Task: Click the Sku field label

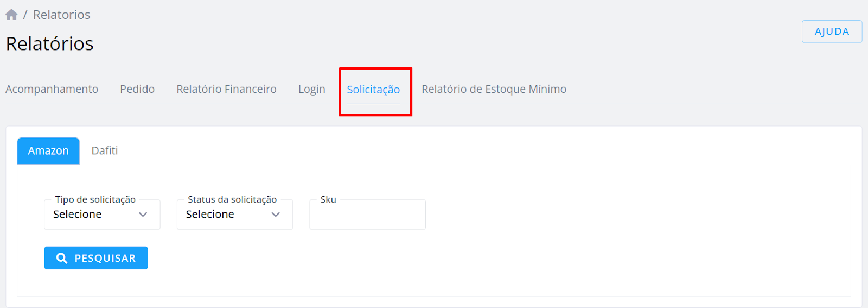Action: (x=328, y=199)
